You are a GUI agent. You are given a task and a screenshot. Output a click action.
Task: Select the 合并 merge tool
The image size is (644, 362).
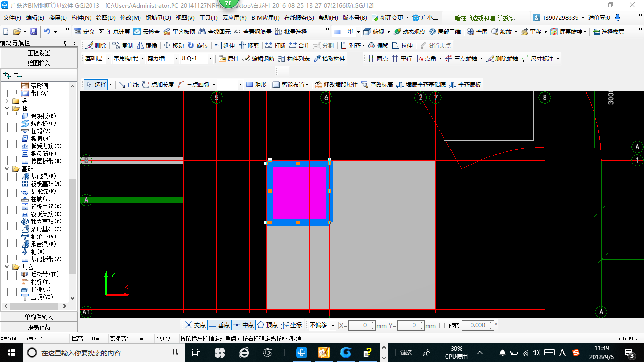(x=299, y=46)
